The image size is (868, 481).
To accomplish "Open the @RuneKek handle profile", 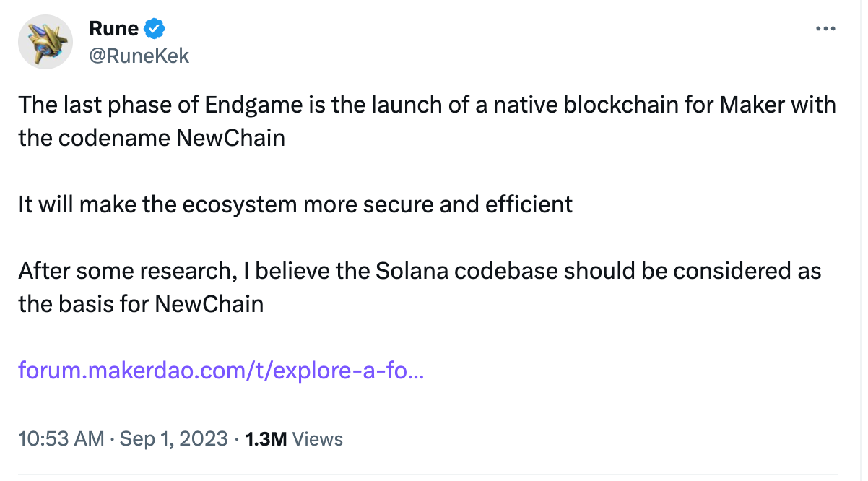I will point(139,56).
